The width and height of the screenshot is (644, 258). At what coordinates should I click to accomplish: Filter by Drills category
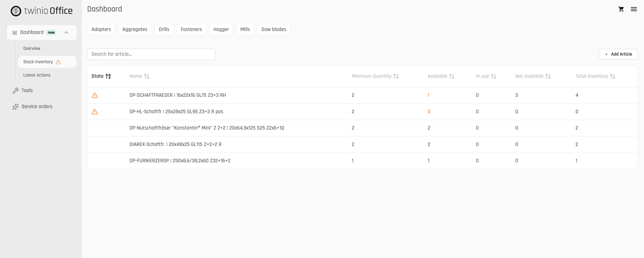(164, 30)
